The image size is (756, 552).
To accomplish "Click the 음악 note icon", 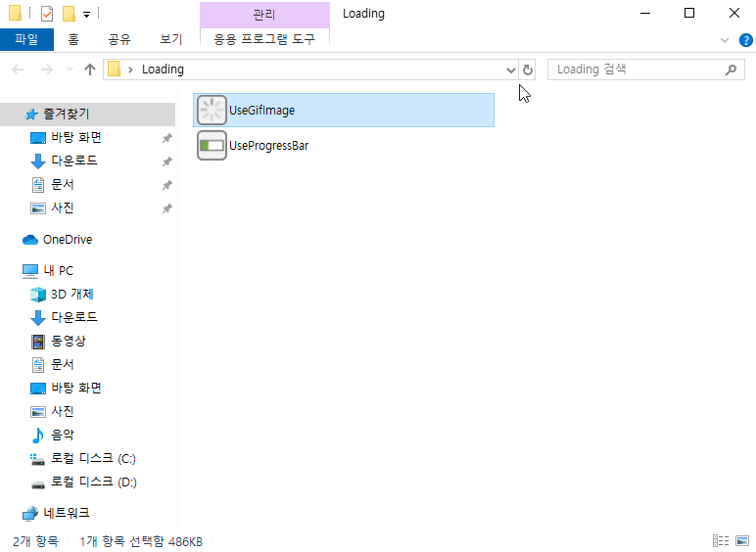I will [37, 436].
